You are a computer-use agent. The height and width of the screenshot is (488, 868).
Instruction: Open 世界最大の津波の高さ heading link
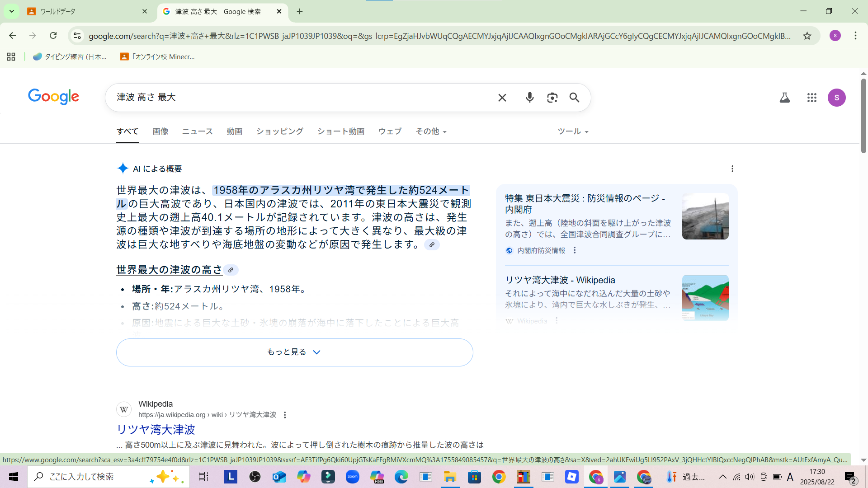pyautogui.click(x=170, y=270)
